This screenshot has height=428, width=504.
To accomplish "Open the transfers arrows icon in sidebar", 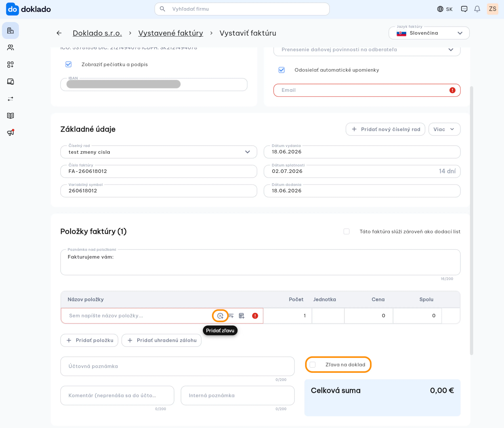I will click(x=10, y=99).
